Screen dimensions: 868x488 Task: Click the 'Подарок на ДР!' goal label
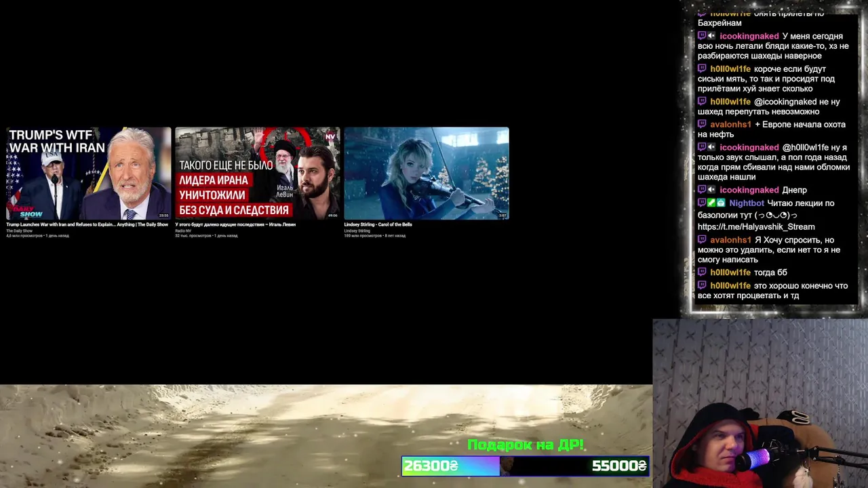tap(526, 445)
